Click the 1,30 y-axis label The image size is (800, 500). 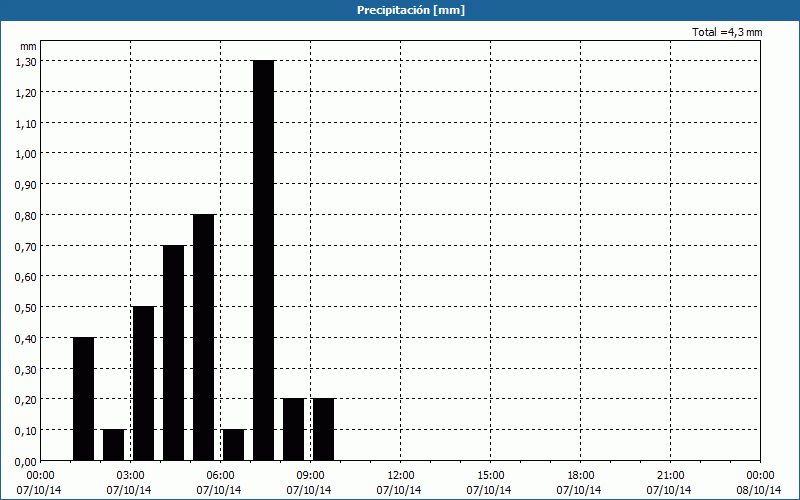(26, 62)
